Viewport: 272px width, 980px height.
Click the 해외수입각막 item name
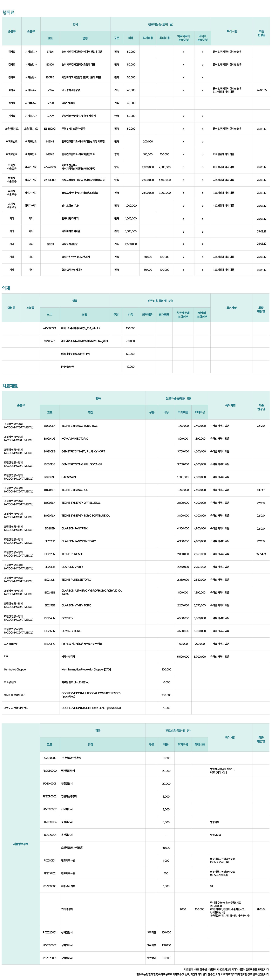(x=68, y=657)
